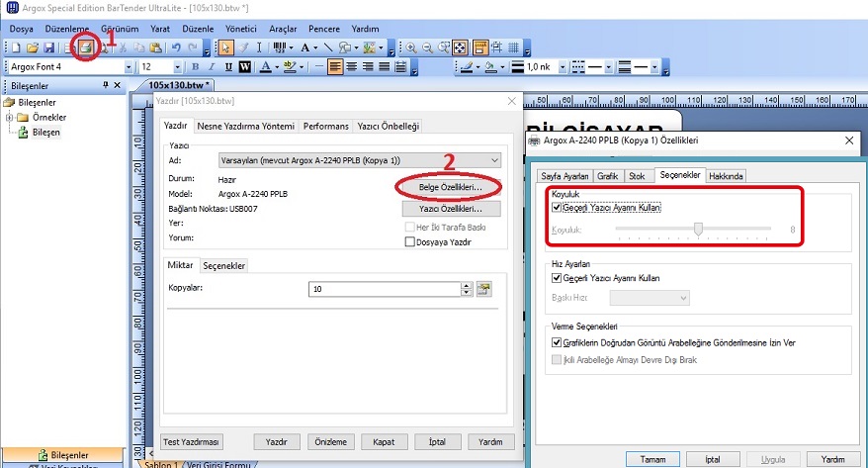Viewport: 868px width, 468px height.
Task: Select the line drawing tool
Action: point(328,47)
